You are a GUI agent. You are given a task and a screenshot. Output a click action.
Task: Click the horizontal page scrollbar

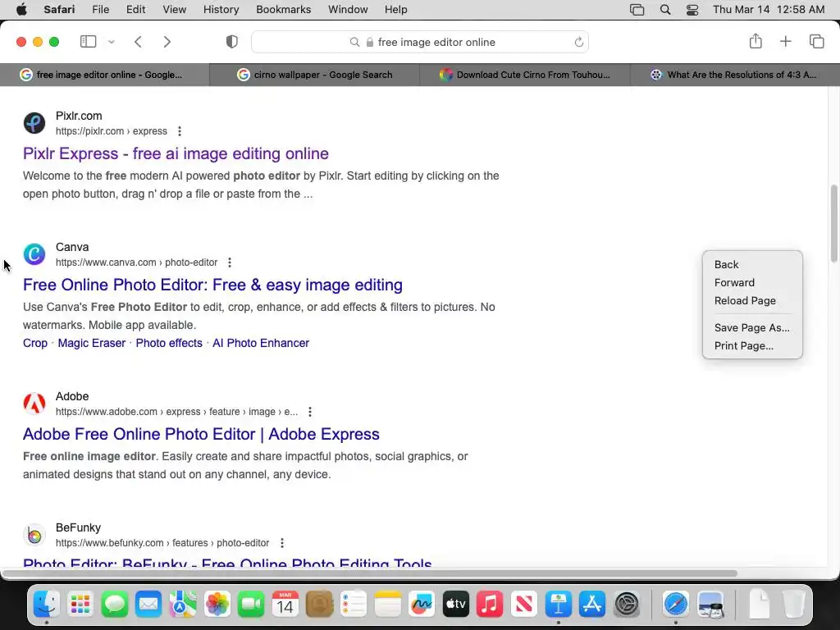pos(370,573)
